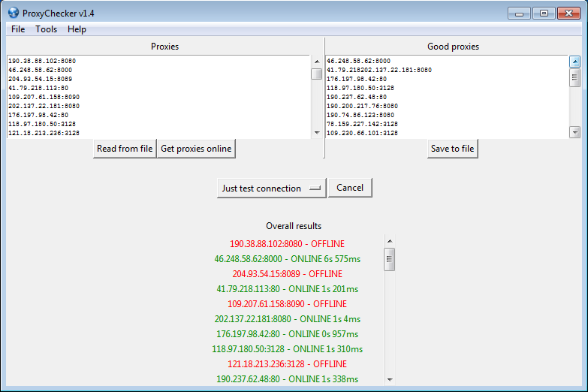588x392 pixels.
Task: Click down arrow of Proxies list scrollbar
Action: coord(317,132)
